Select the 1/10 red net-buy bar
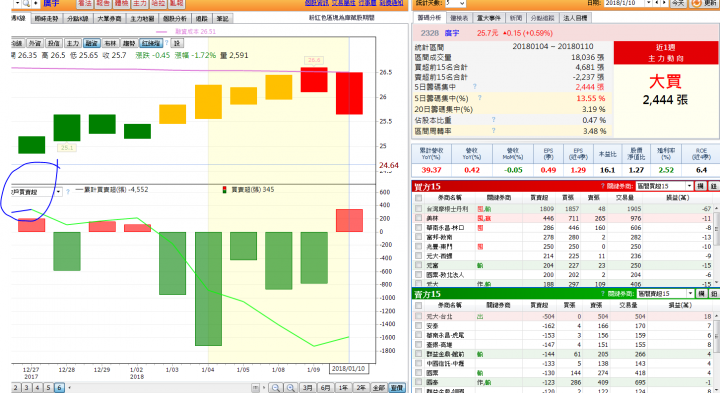The width and height of the screenshot is (720, 393). 349,220
